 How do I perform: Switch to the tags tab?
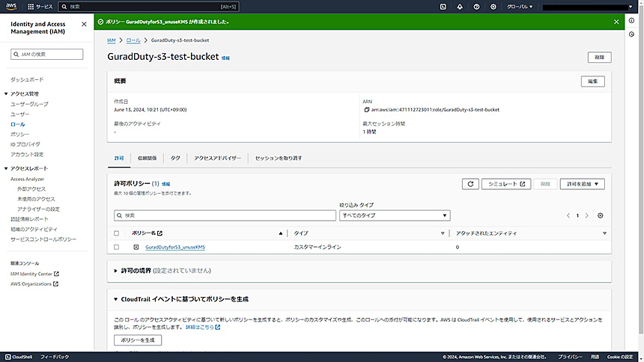[x=175, y=158]
